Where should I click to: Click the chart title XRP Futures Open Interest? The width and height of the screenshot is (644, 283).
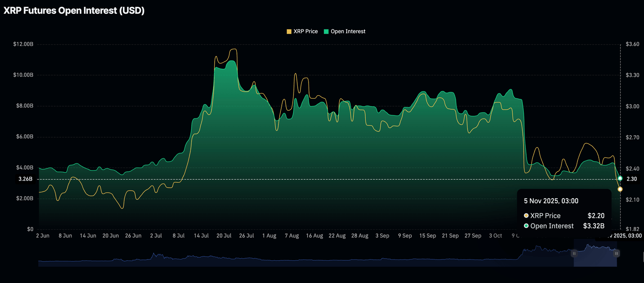[73, 10]
